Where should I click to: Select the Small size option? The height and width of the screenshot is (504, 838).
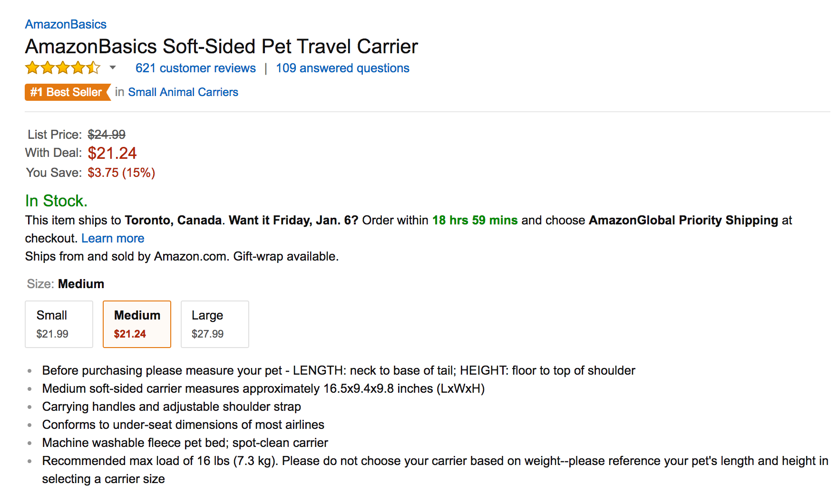(x=58, y=324)
